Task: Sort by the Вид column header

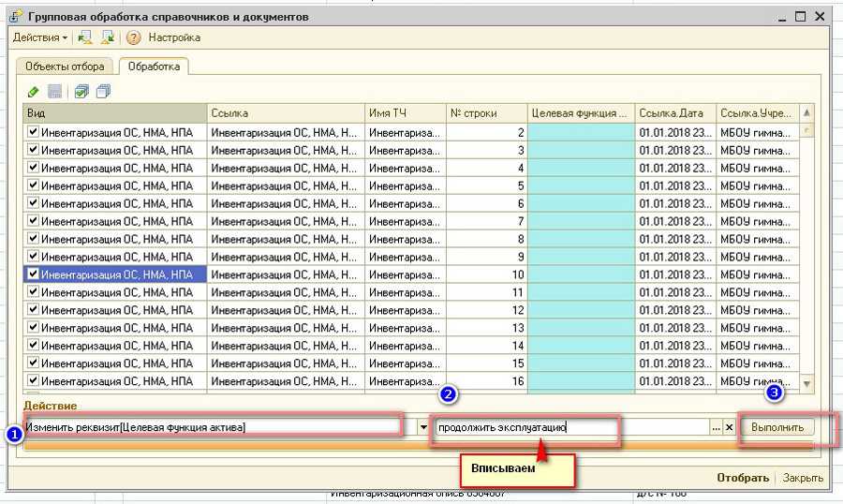Action: (115, 113)
